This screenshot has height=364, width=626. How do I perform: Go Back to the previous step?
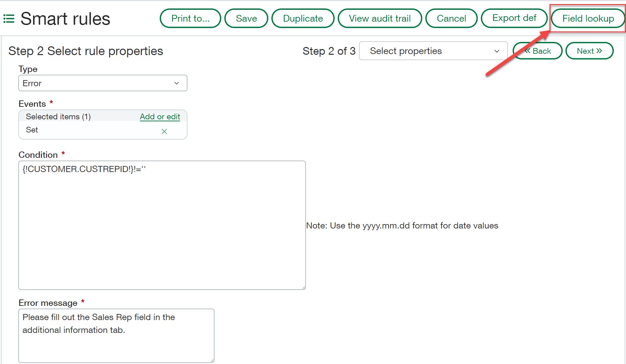(x=538, y=51)
